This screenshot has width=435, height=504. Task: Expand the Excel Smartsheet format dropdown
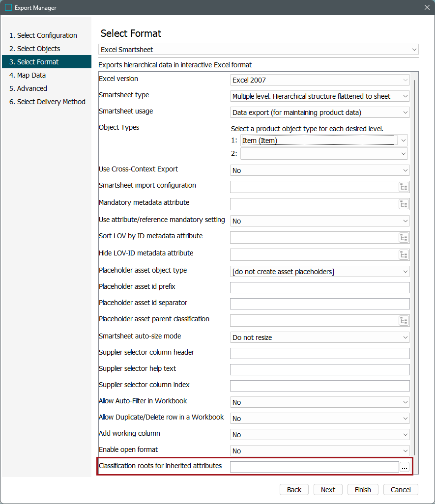[259, 50]
